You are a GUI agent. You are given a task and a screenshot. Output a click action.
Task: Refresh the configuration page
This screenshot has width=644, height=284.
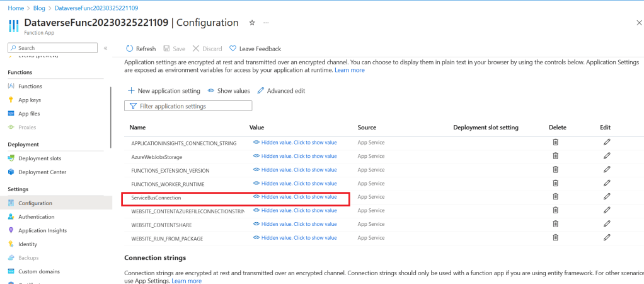[x=141, y=49]
